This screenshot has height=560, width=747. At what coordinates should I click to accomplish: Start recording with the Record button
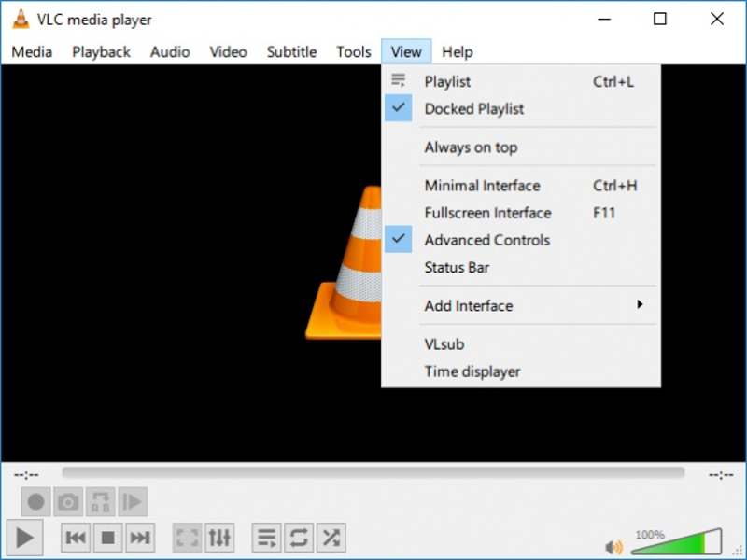35,501
